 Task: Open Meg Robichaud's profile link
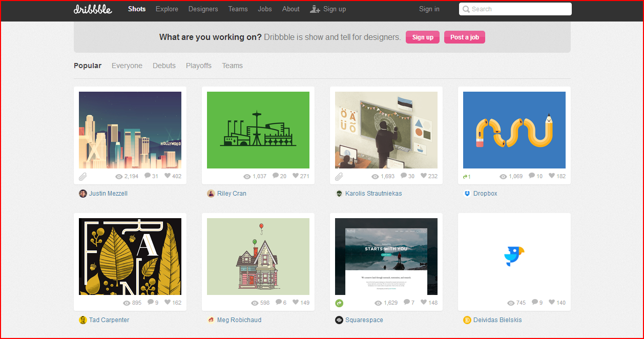(239, 320)
